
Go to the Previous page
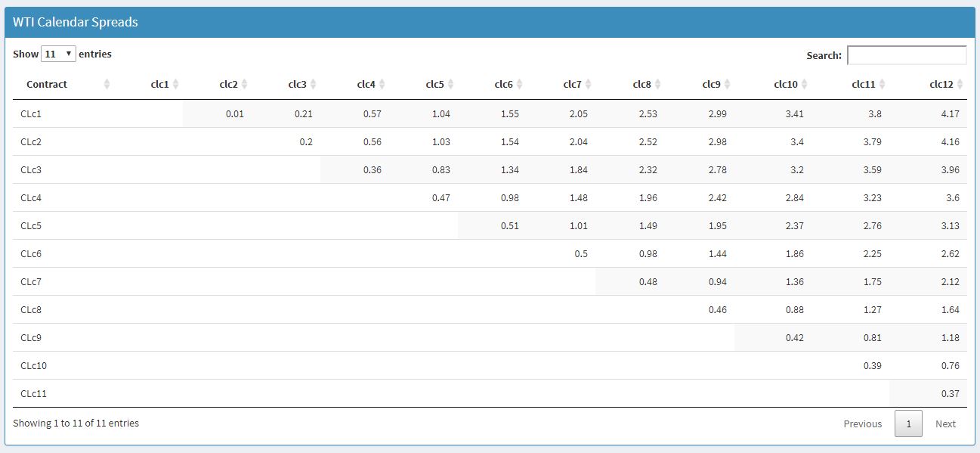863,424
